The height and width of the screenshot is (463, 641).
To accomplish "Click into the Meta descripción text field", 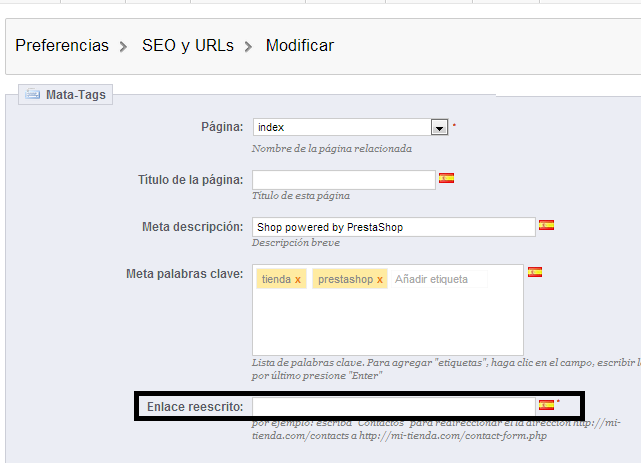I will (x=393, y=227).
